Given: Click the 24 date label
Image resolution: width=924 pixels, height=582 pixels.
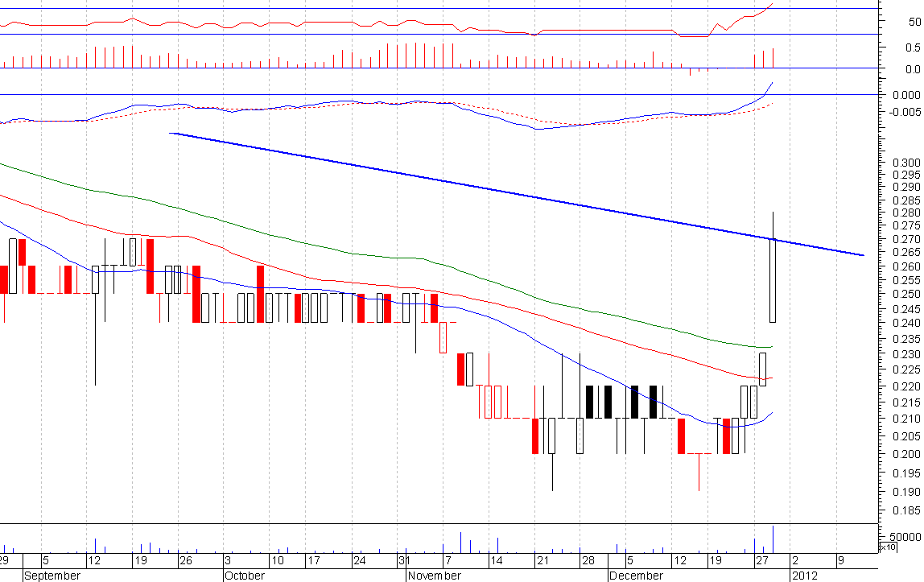Looking at the screenshot, I should [359, 560].
